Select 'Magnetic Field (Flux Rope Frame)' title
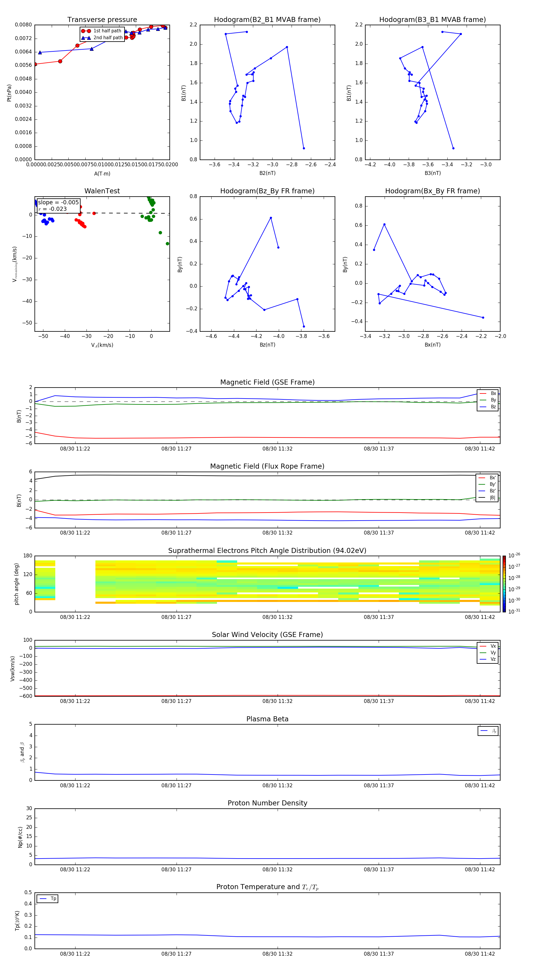The width and height of the screenshot is (535, 980). (267, 467)
